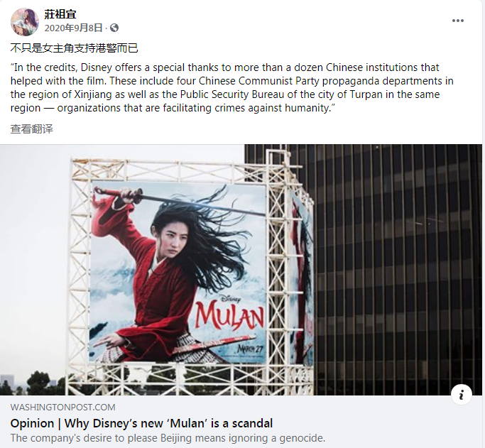485x448 pixels.
Task: Click the article description about pleasing Beijing
Action: coord(168,438)
